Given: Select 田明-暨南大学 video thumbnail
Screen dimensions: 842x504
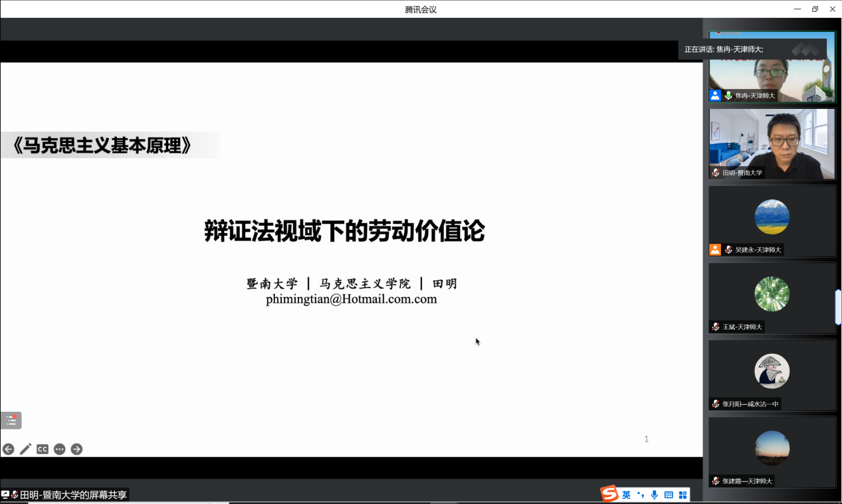Looking at the screenshot, I should [x=772, y=143].
